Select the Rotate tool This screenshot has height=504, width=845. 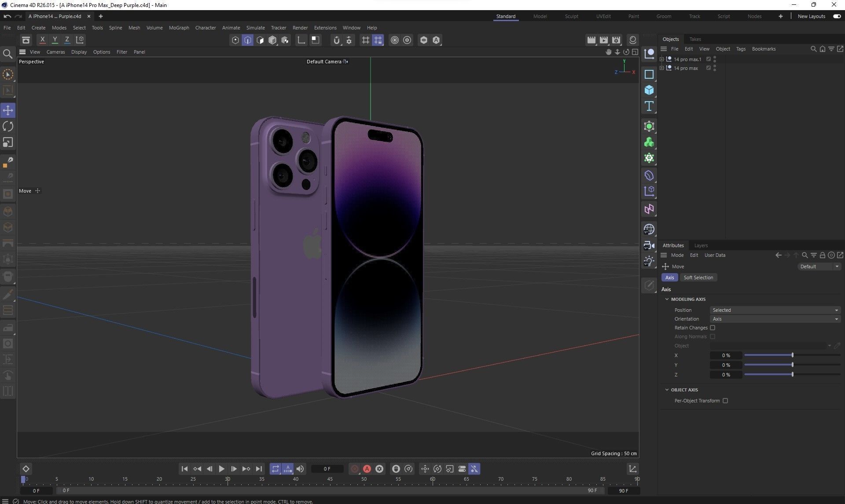[8, 126]
